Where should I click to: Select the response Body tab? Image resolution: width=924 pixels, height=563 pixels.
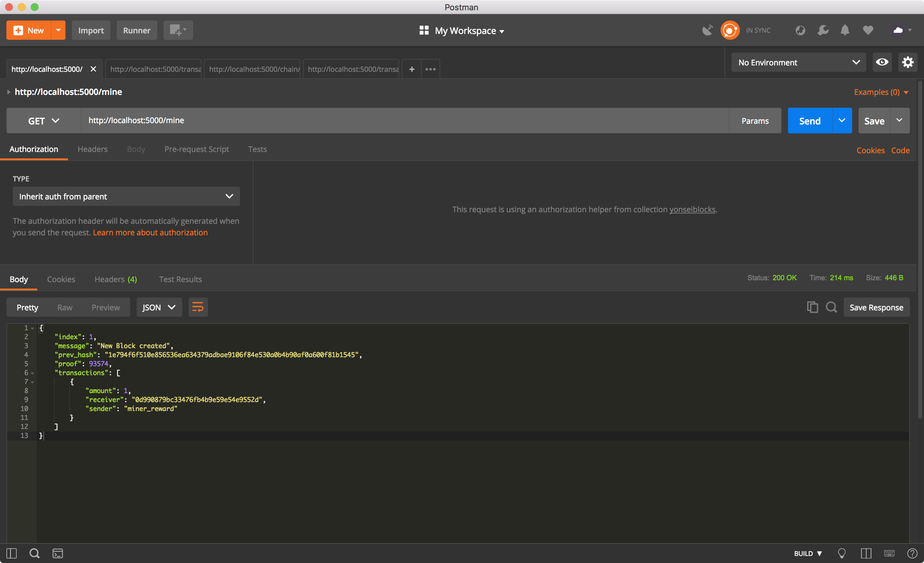pyautogui.click(x=18, y=279)
